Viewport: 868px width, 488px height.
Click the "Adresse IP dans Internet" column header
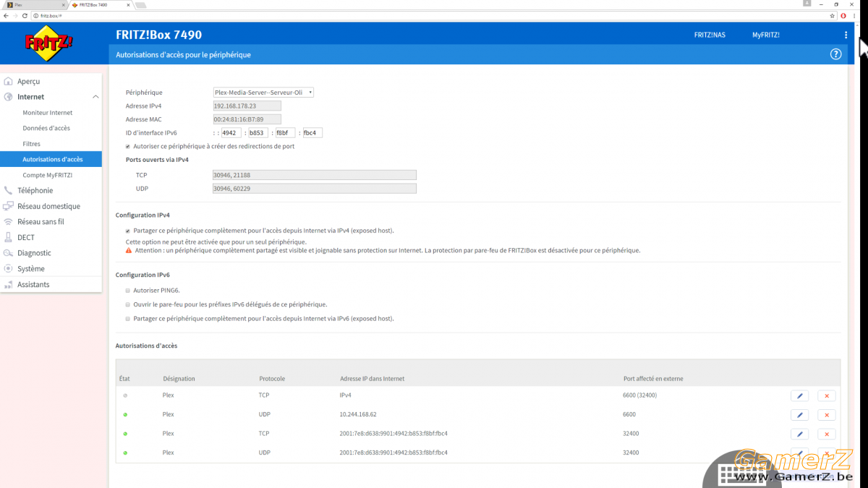tap(373, 379)
